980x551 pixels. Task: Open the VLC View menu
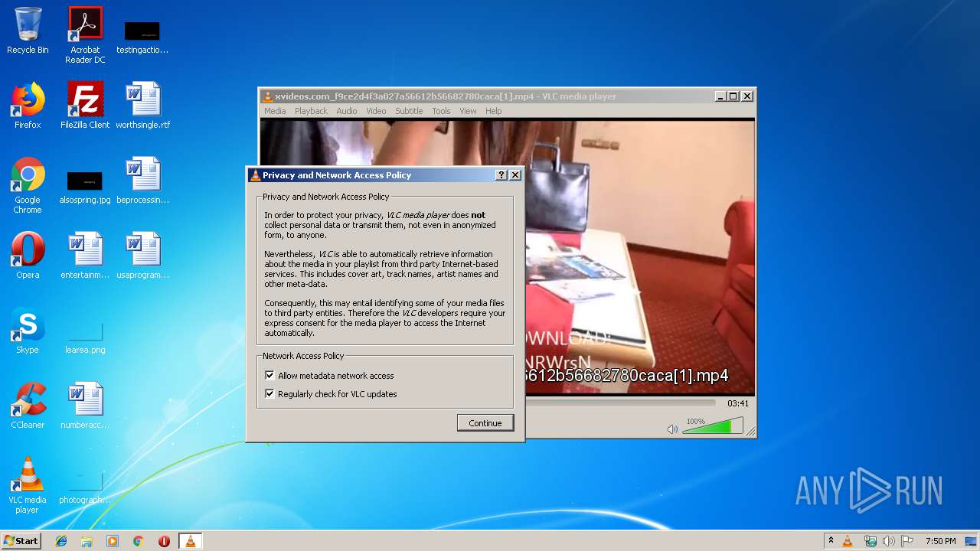click(468, 111)
